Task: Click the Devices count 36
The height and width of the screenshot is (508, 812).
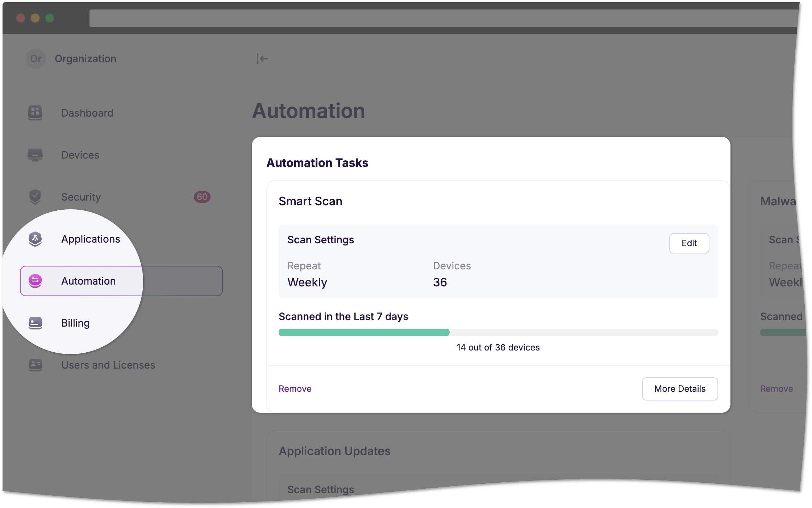Action: click(440, 282)
